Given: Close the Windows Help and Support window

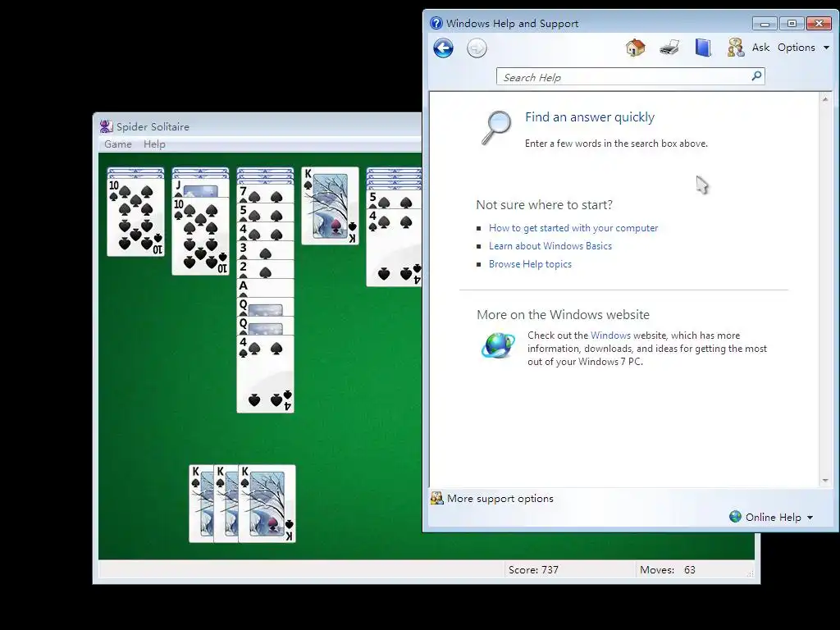Looking at the screenshot, I should [819, 23].
